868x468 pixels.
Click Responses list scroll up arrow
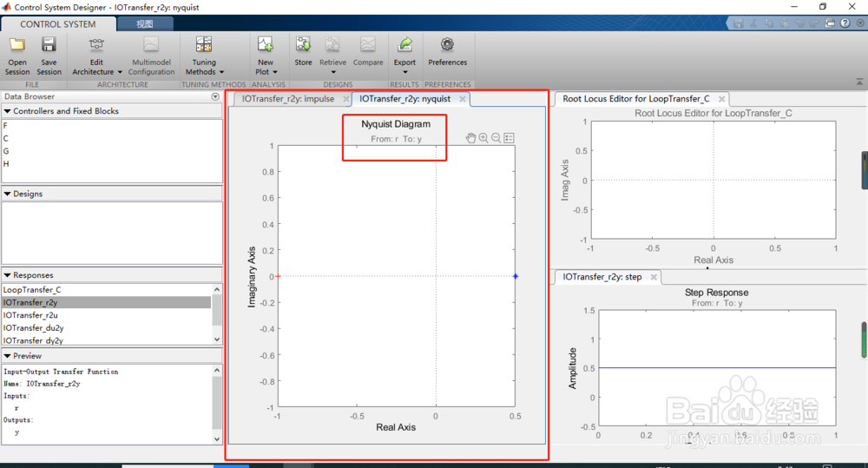(x=217, y=290)
